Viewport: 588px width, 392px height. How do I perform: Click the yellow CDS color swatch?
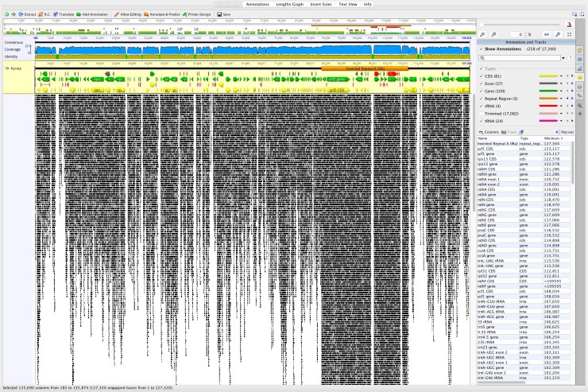pos(548,76)
